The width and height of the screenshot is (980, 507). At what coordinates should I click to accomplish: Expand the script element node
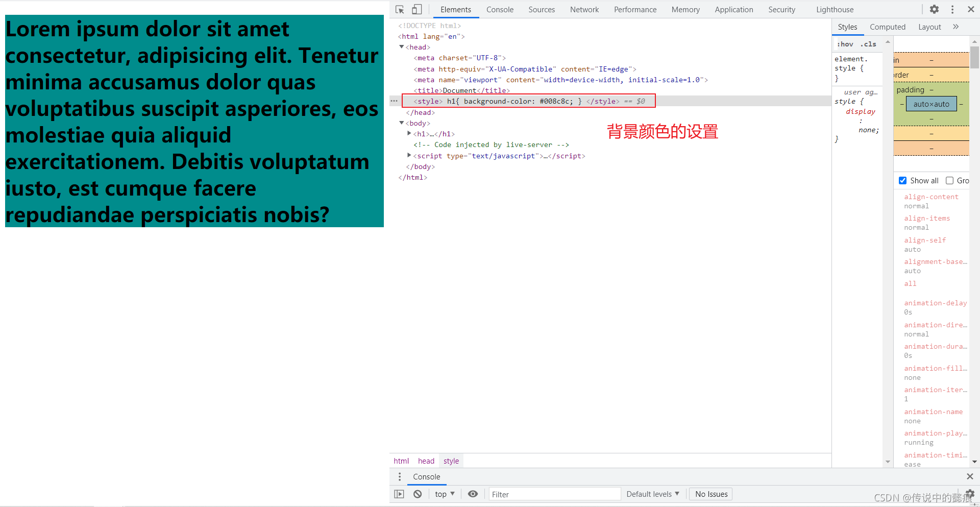click(x=409, y=155)
